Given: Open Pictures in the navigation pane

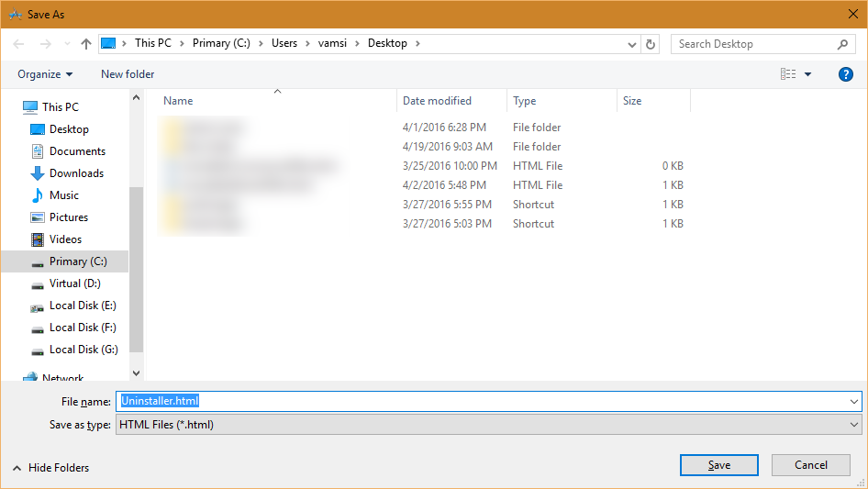Looking at the screenshot, I should pos(68,217).
